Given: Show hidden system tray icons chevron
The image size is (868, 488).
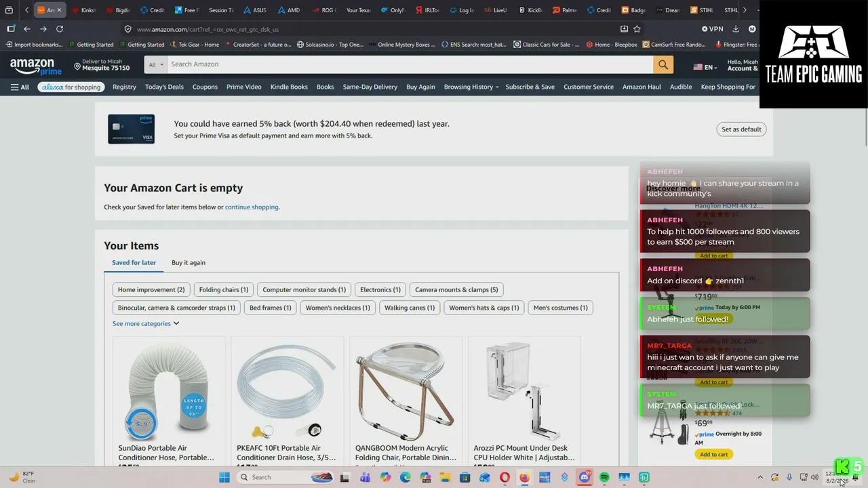Looking at the screenshot, I should [760, 477].
